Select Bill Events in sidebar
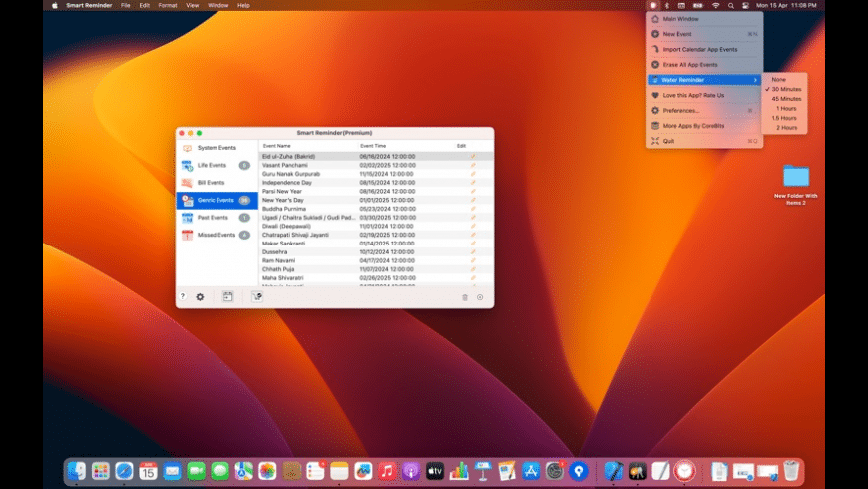 217,183
